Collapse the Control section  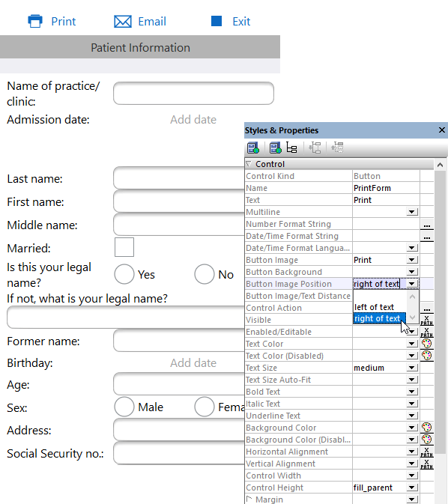249,164
